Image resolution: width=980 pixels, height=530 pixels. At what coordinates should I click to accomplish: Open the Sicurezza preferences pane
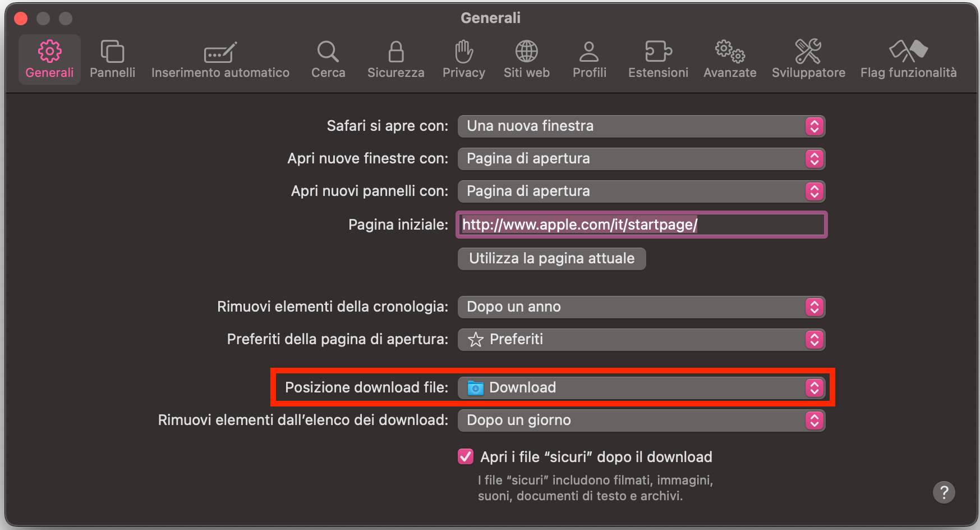click(395, 58)
